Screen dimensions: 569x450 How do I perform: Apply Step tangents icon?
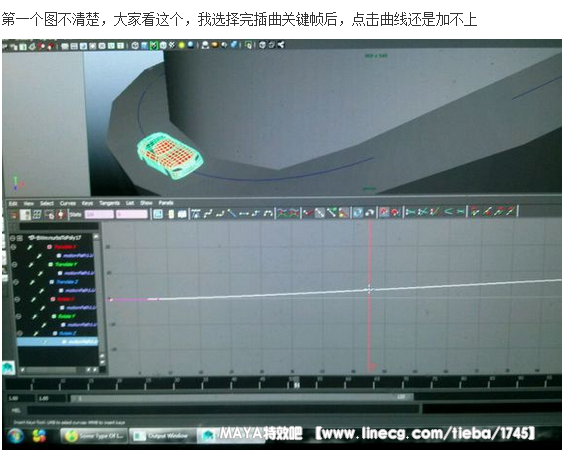click(256, 214)
